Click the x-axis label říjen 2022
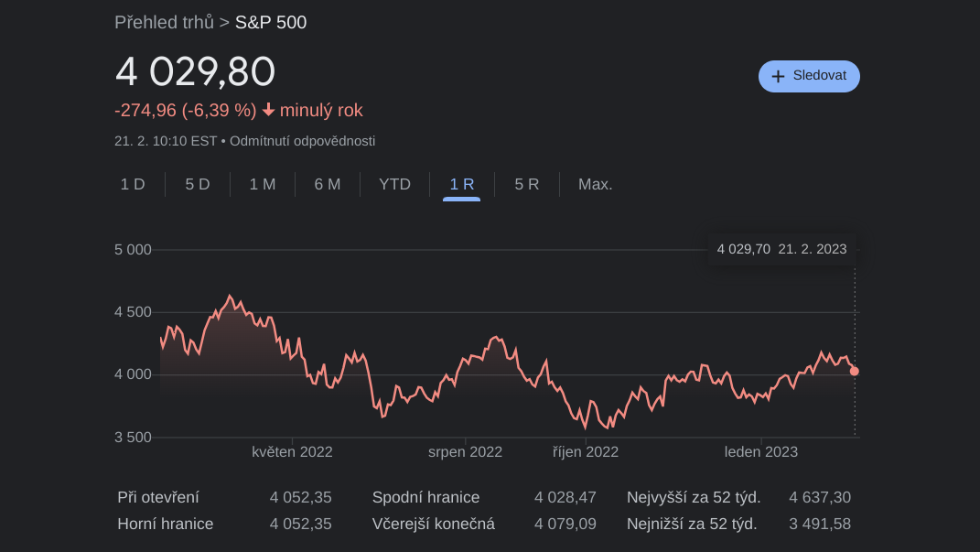The image size is (980, 552). [586, 452]
